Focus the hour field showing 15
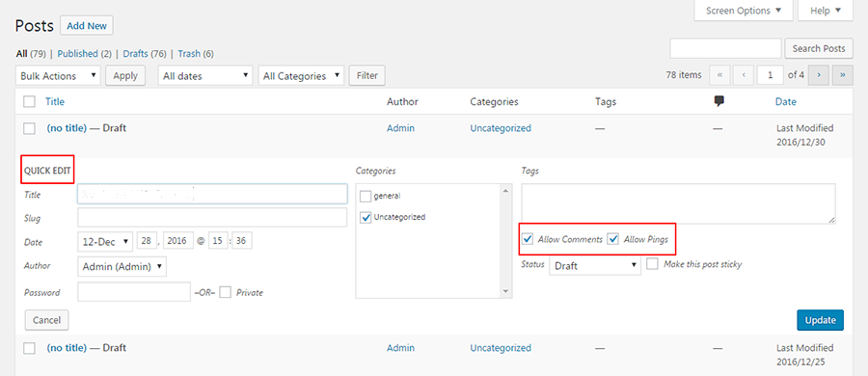 (219, 241)
